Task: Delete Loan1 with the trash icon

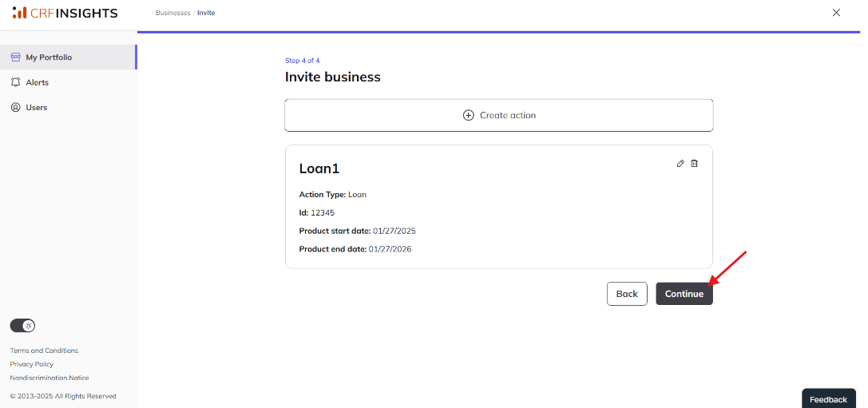Action: 694,164
